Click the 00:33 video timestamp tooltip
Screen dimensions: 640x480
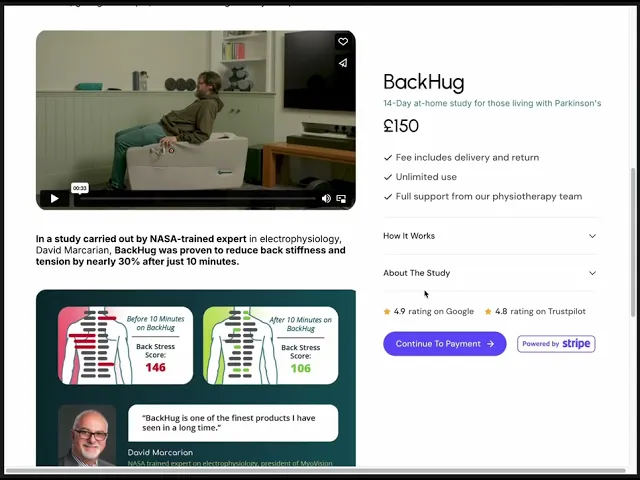[80, 188]
